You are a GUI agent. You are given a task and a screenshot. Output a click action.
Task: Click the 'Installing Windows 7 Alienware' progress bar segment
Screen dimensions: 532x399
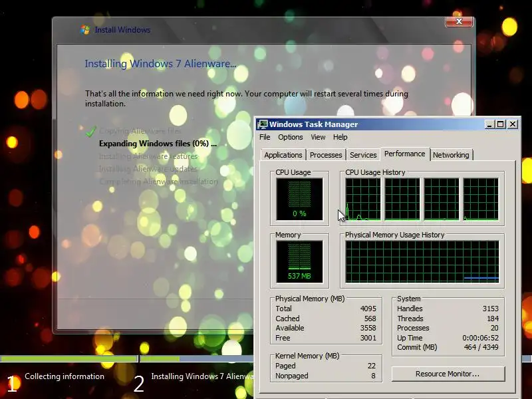(x=197, y=358)
